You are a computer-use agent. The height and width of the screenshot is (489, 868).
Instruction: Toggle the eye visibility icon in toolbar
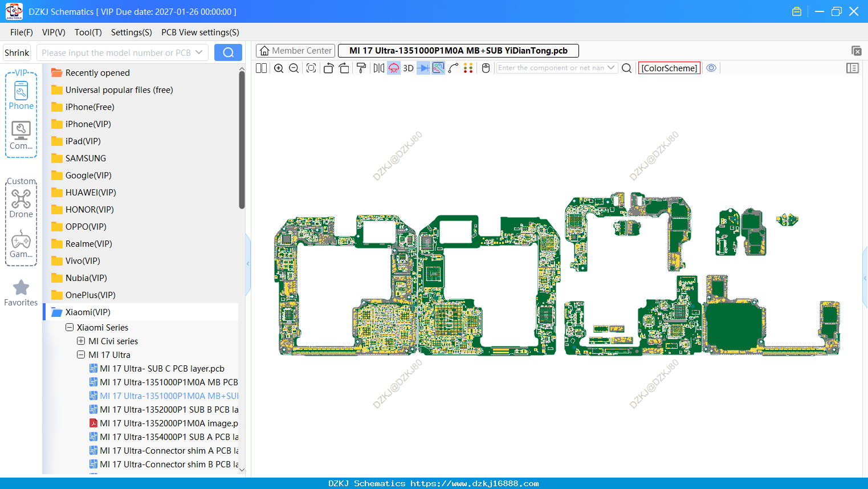(x=711, y=68)
